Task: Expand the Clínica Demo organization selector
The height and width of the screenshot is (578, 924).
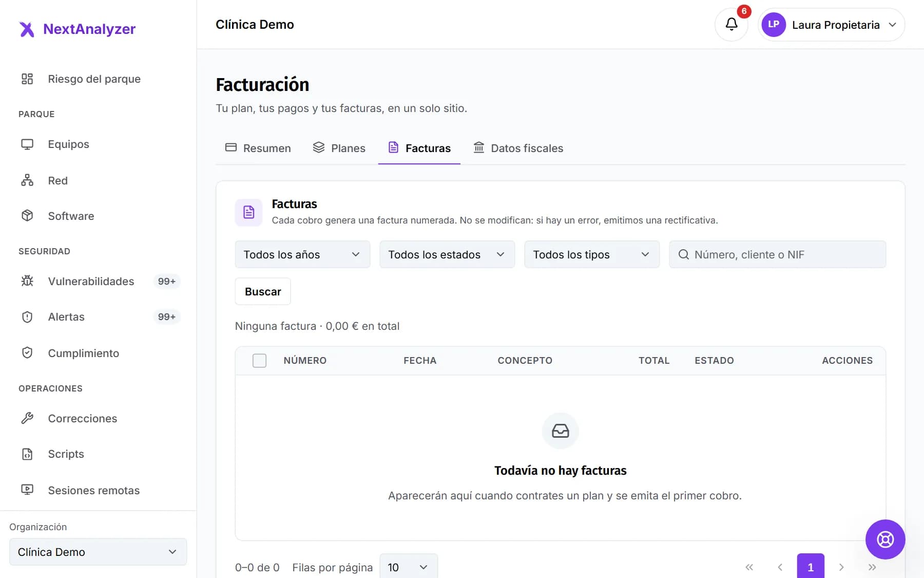Action: click(x=98, y=552)
